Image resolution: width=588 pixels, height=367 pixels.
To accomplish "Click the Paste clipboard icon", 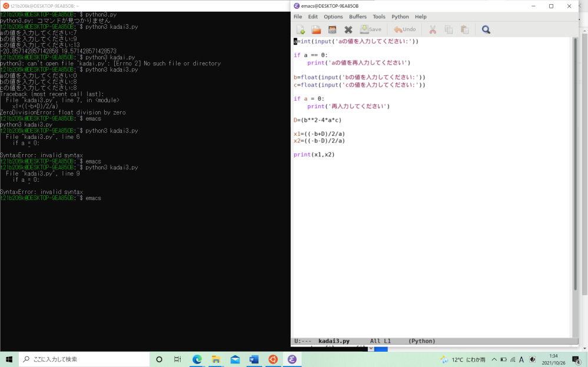I will click(x=464, y=29).
